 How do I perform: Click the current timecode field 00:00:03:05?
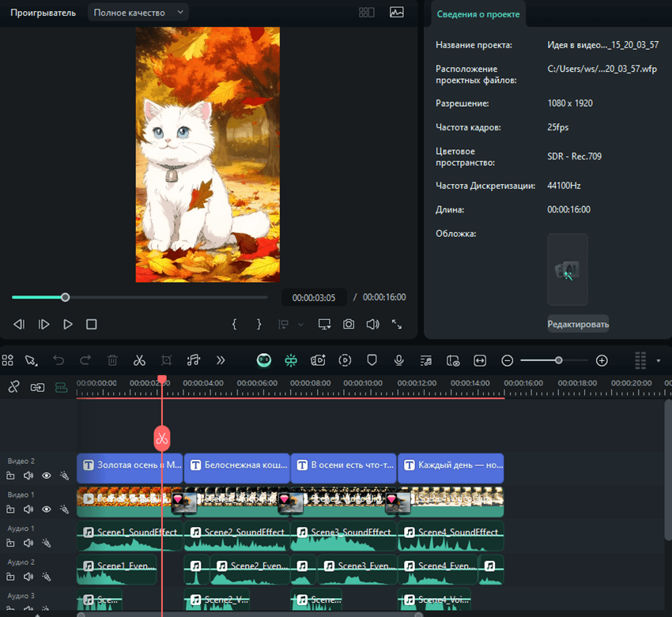click(x=314, y=298)
